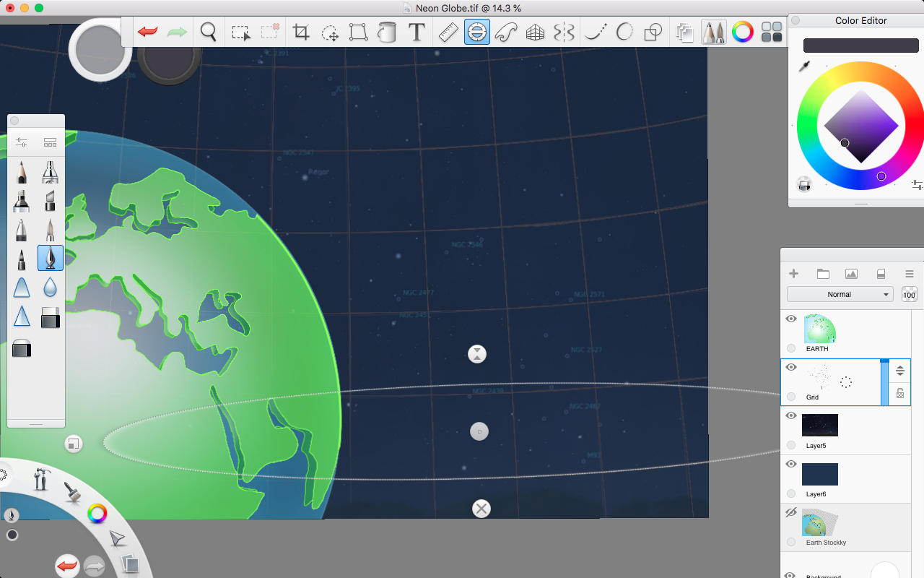This screenshot has width=924, height=578.
Task: Click the ellipse guide center handle
Action: tap(479, 431)
